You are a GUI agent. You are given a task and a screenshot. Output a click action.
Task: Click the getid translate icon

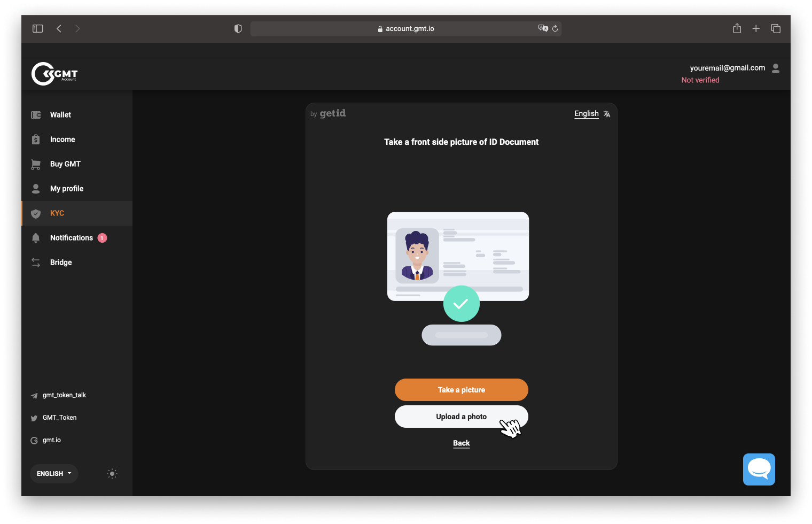click(x=607, y=114)
